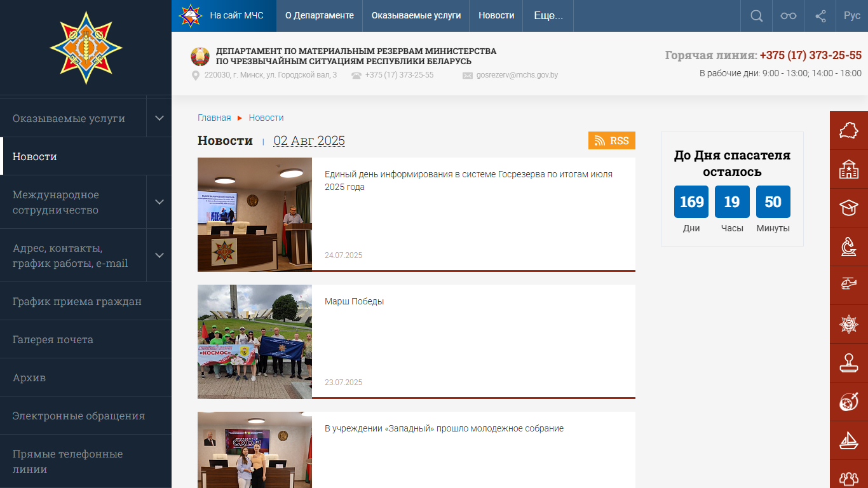868x488 pixels.
Task: Expand the Адрес, контакты submenu chevron
Action: (159, 255)
